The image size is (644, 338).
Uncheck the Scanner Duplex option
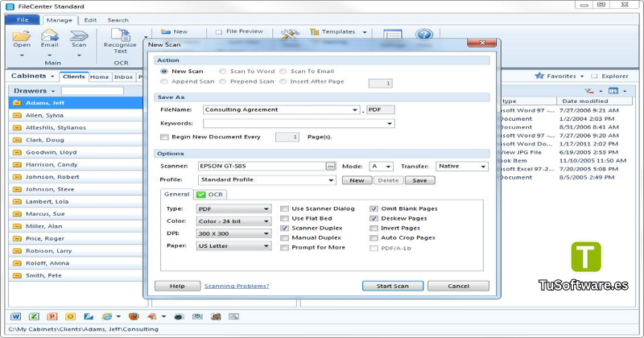pyautogui.click(x=284, y=228)
